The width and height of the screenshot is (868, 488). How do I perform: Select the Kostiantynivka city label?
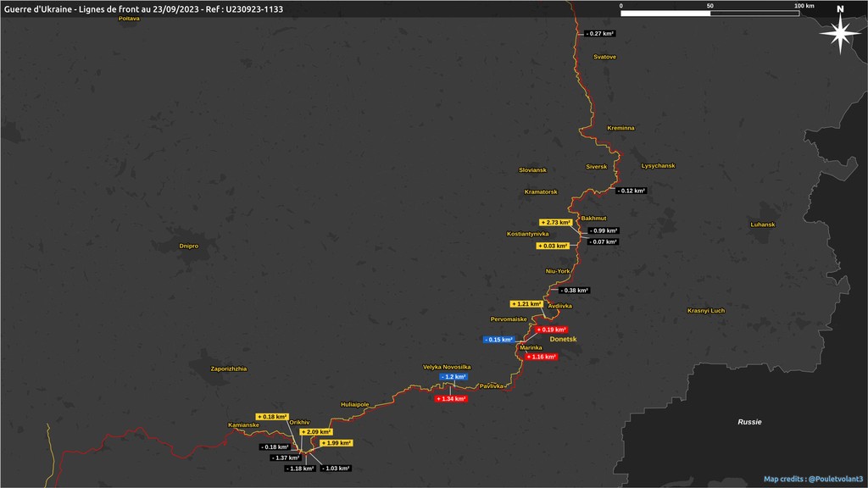527,234
